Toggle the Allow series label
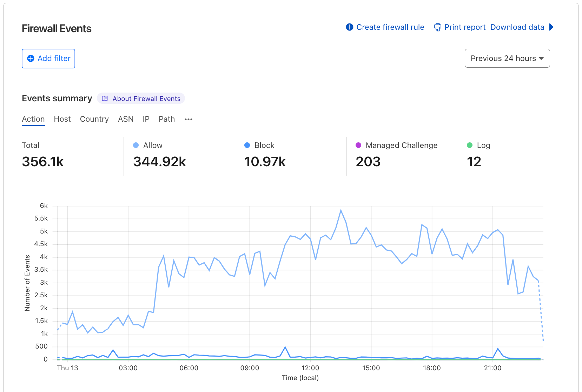Image resolution: width=582 pixels, height=392 pixels. (x=153, y=145)
